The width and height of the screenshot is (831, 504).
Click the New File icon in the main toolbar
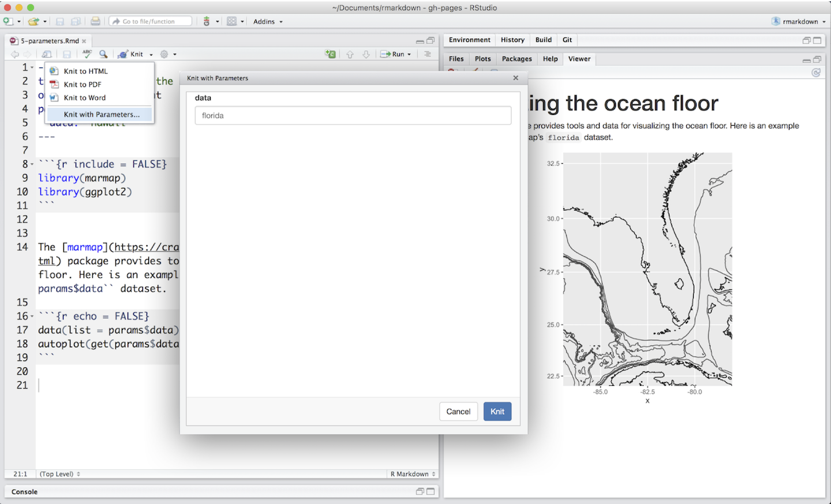point(8,21)
